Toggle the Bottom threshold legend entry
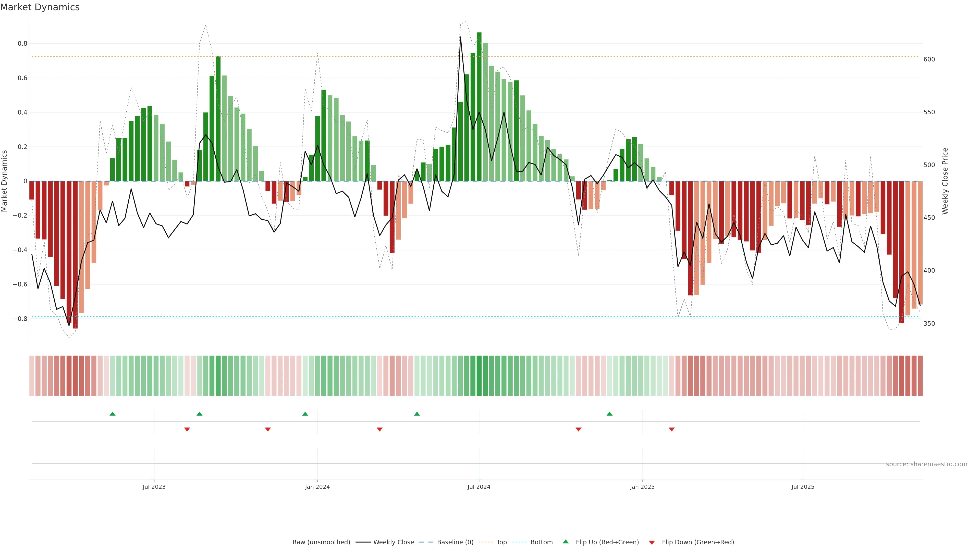Viewport: 980px width, 551px height. 541,542
